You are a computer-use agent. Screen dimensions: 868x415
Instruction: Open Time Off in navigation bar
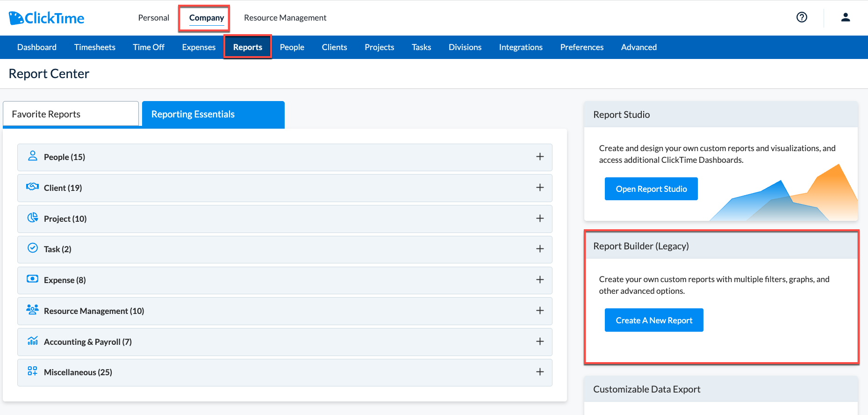pyautogui.click(x=149, y=47)
